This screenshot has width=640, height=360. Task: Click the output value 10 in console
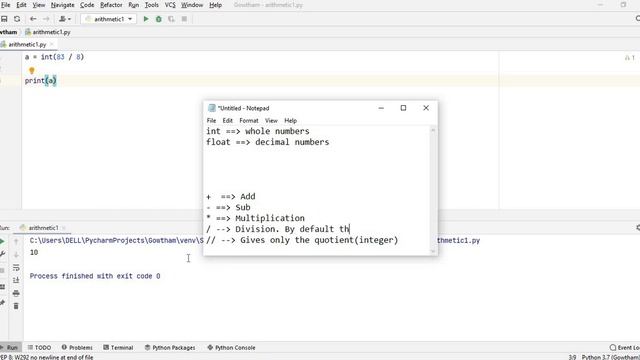[x=34, y=253]
